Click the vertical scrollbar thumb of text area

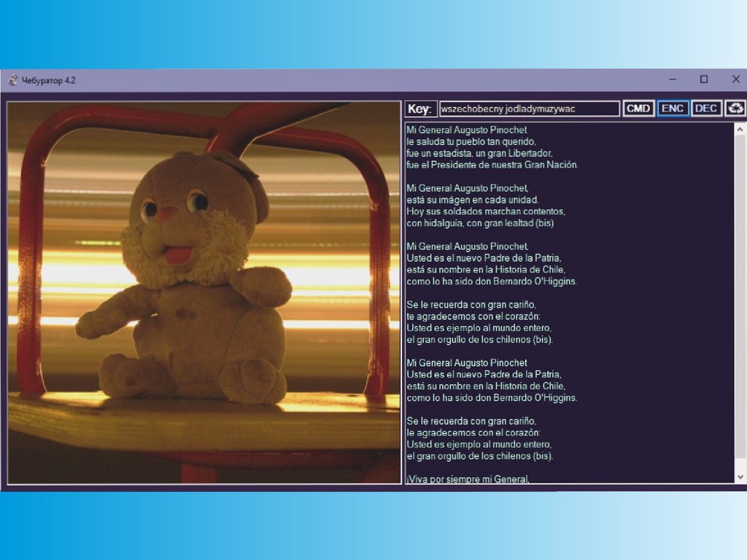(740, 297)
